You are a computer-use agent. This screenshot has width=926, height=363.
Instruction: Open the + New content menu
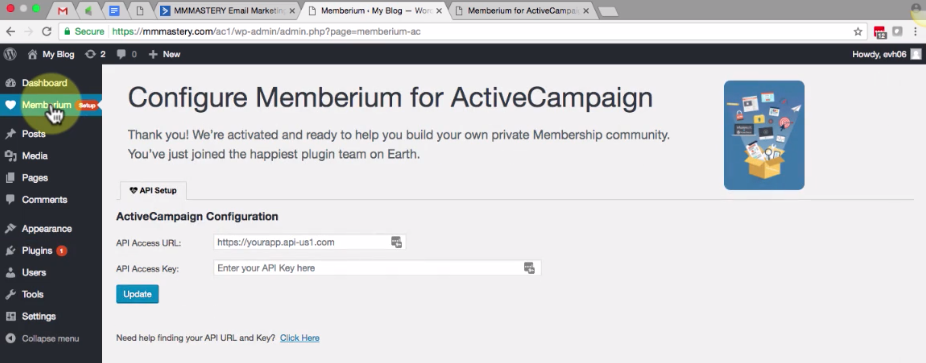[164, 54]
